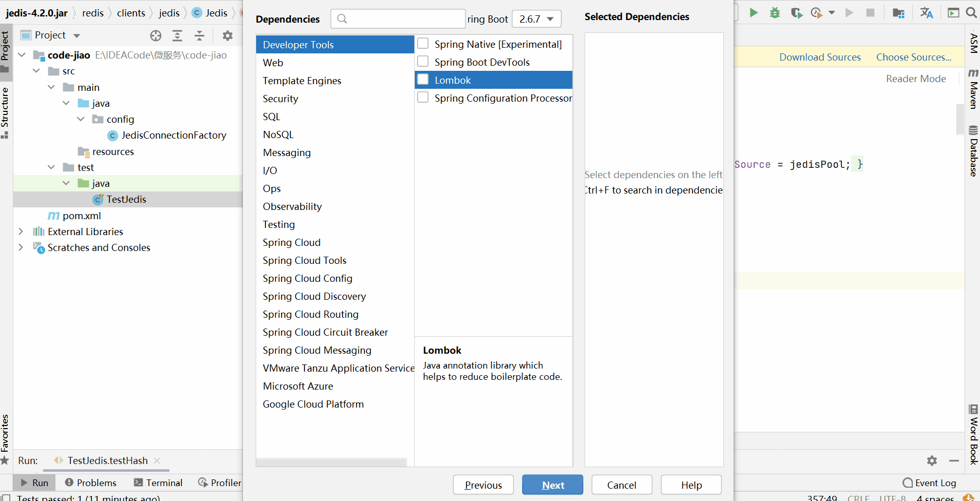Select Spring Cloud Routing category
The height and width of the screenshot is (501, 980).
(335, 314)
